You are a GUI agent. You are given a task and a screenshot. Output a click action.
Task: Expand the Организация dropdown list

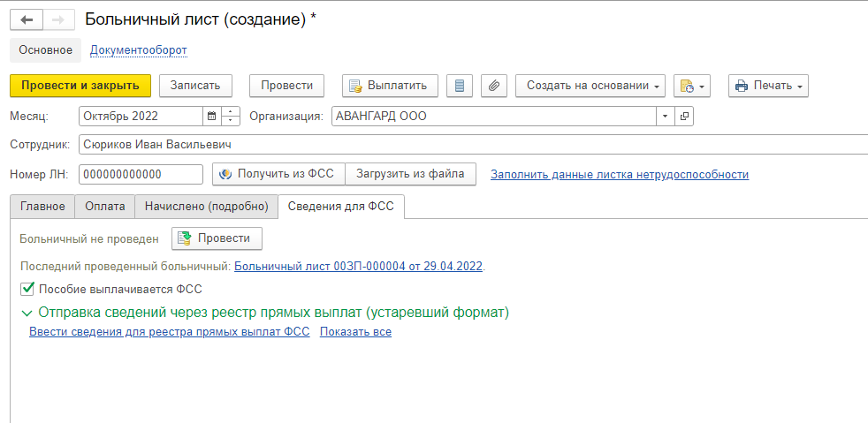point(664,116)
